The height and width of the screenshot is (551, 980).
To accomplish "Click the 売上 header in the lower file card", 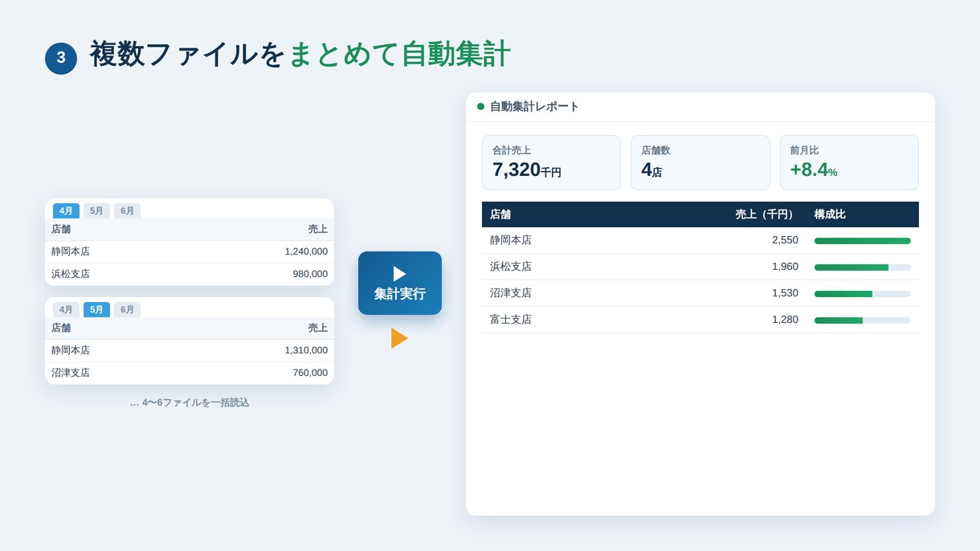I will point(318,328).
